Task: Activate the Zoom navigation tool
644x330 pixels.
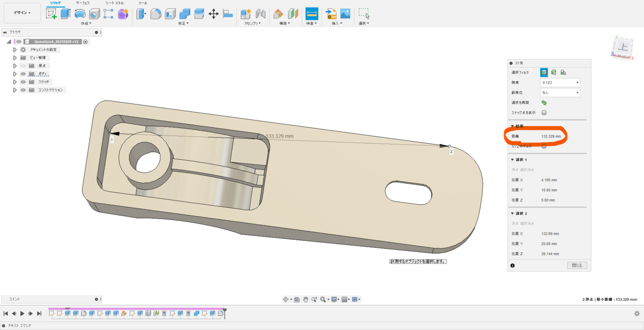Action: point(314,299)
